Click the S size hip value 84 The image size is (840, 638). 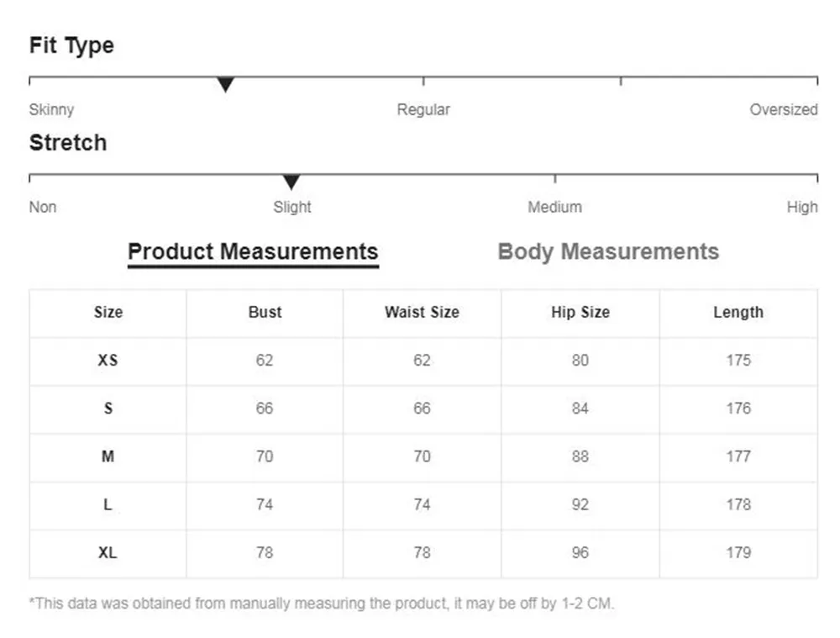tap(580, 409)
